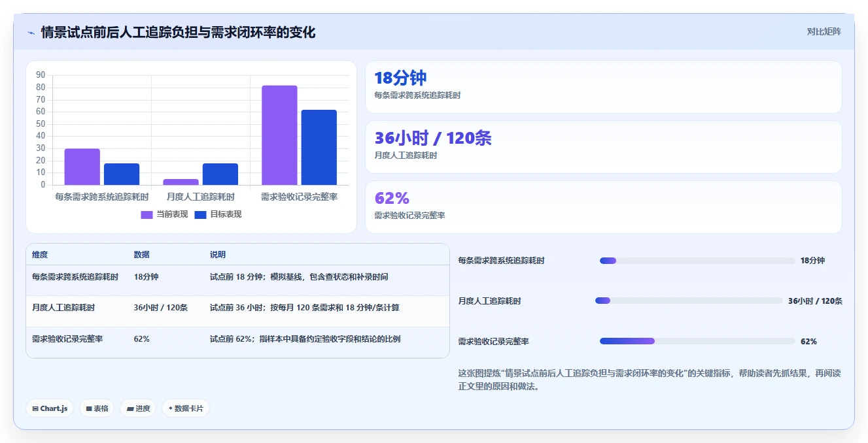Open the 36小时 / 120条 data card
The height and width of the screenshot is (443, 868).
603,147
